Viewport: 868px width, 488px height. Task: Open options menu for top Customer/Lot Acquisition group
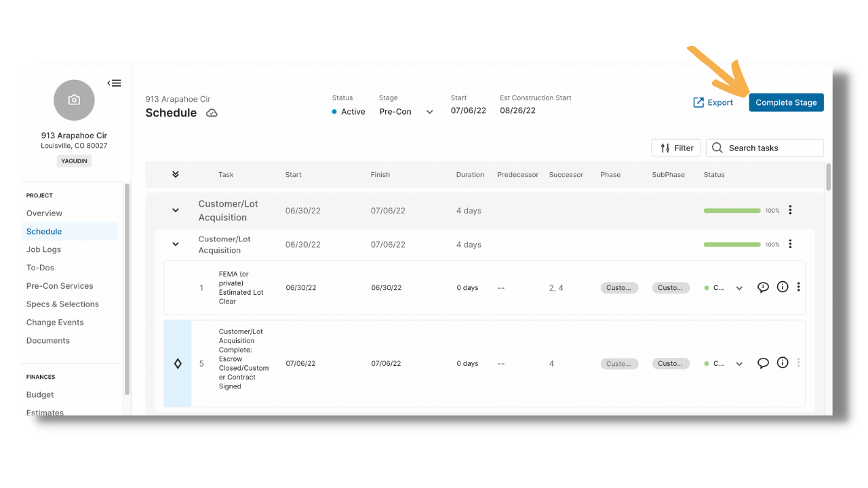(x=790, y=210)
